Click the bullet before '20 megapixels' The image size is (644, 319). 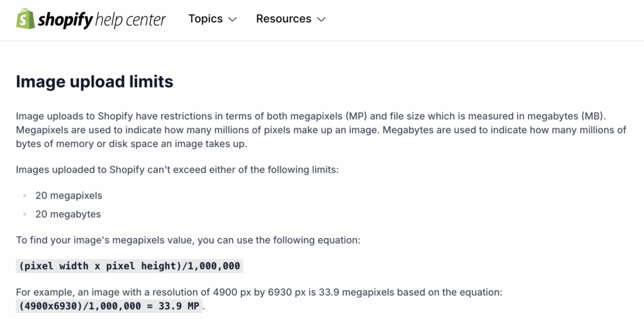(x=25, y=195)
